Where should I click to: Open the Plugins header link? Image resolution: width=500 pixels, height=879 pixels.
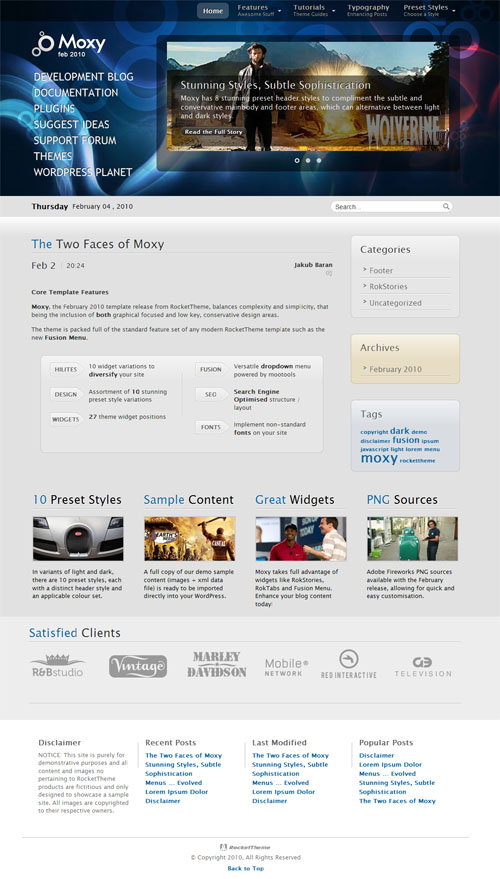coord(54,108)
